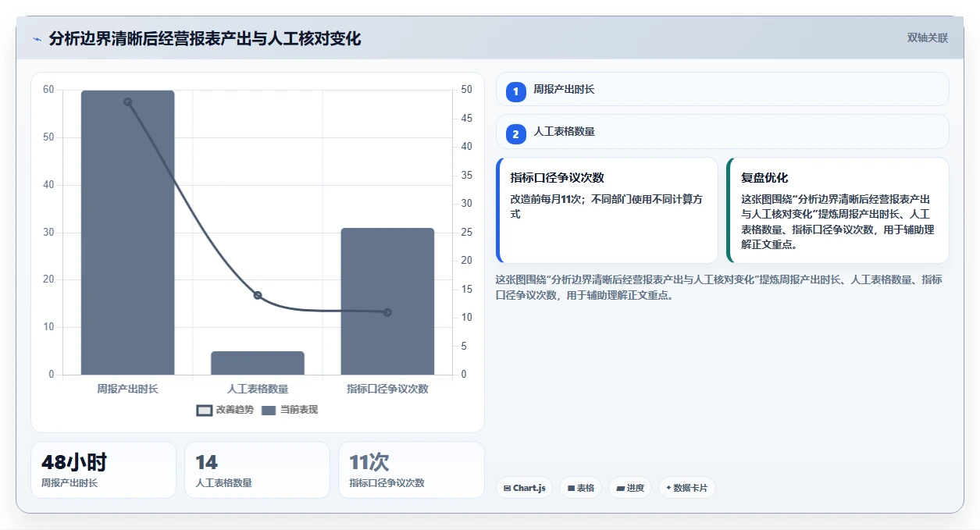This screenshot has width=980, height=530.
Task: Click the Chart.js tag icon
Action: tap(508, 488)
